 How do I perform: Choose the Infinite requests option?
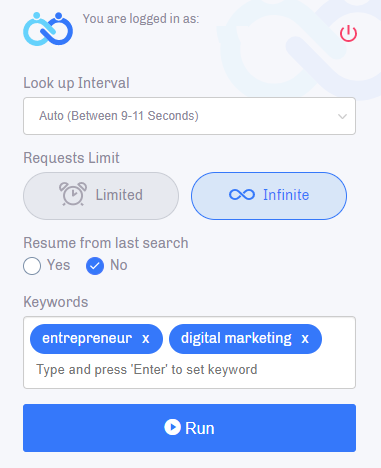(269, 196)
